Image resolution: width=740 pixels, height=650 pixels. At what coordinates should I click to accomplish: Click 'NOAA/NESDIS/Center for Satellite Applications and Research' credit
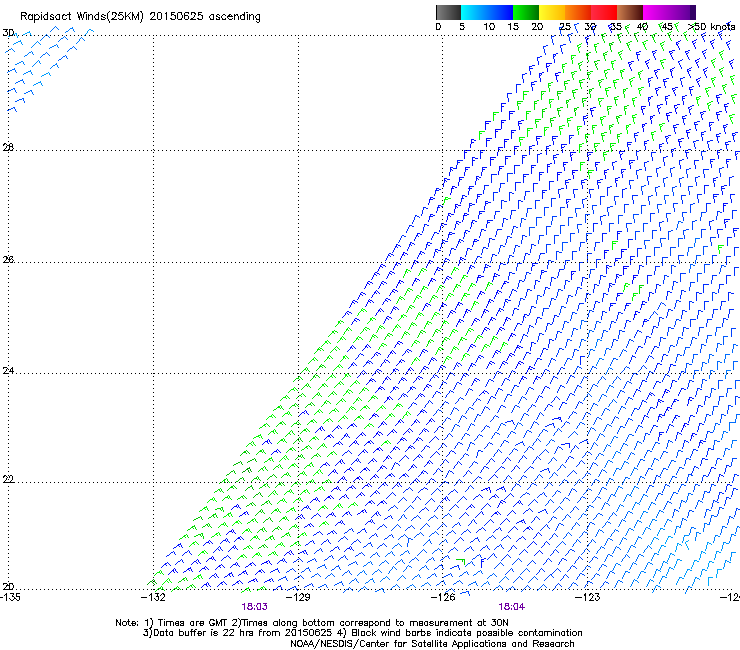tap(432, 644)
